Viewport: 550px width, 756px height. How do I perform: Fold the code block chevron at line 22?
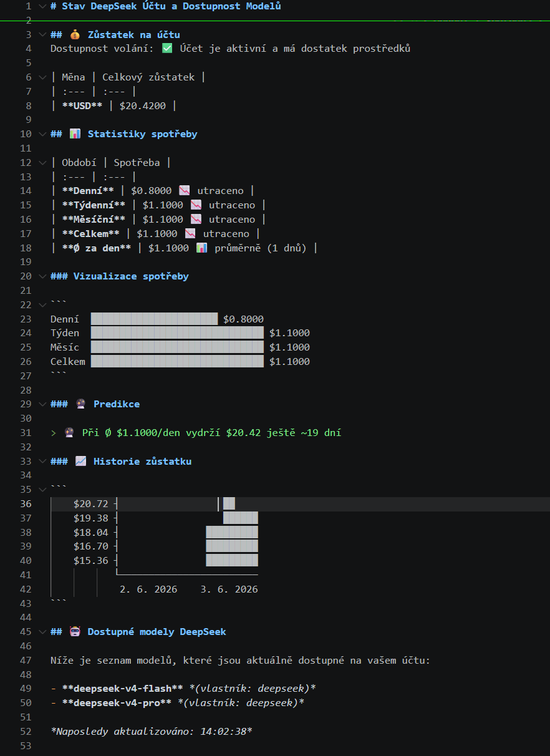click(x=42, y=304)
